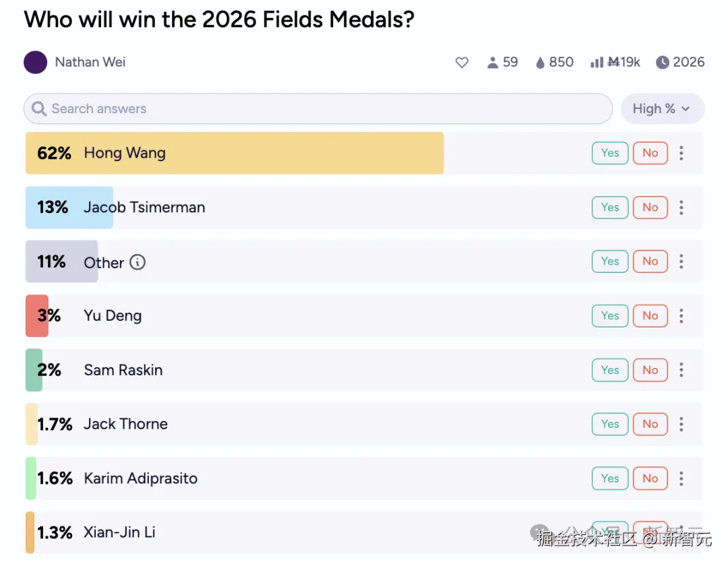This screenshot has width=728, height=564.
Task: Bet No on Jack Thorne
Action: 650,424
